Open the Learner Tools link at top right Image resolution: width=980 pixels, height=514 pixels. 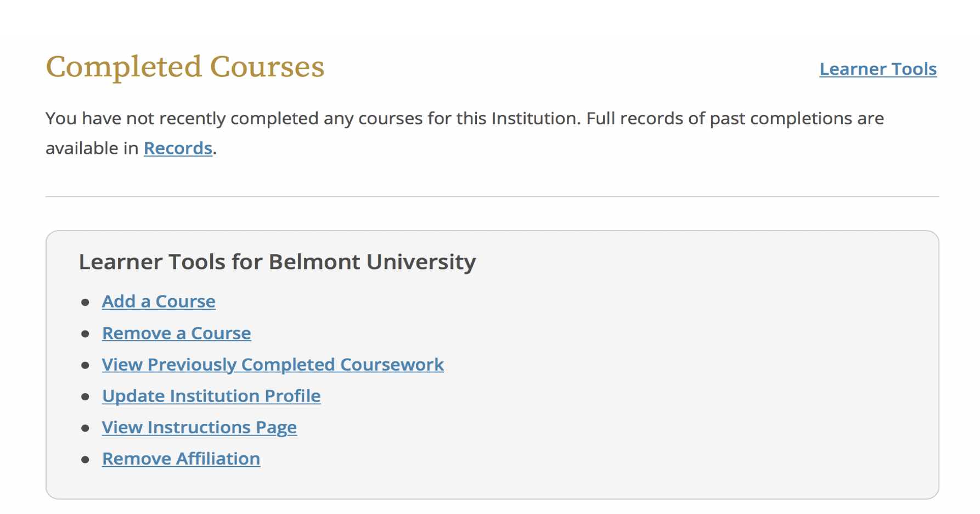(x=877, y=69)
